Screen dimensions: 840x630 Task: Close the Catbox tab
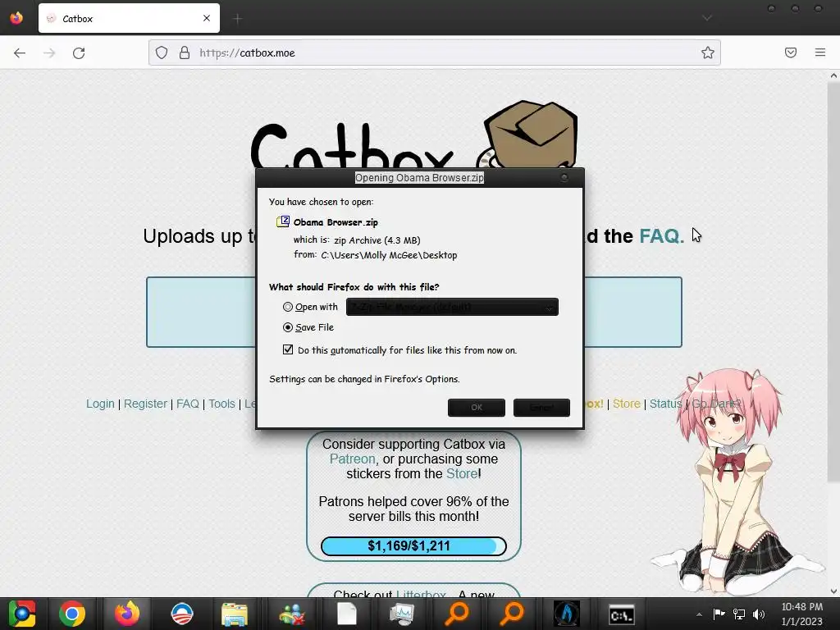pos(207,18)
